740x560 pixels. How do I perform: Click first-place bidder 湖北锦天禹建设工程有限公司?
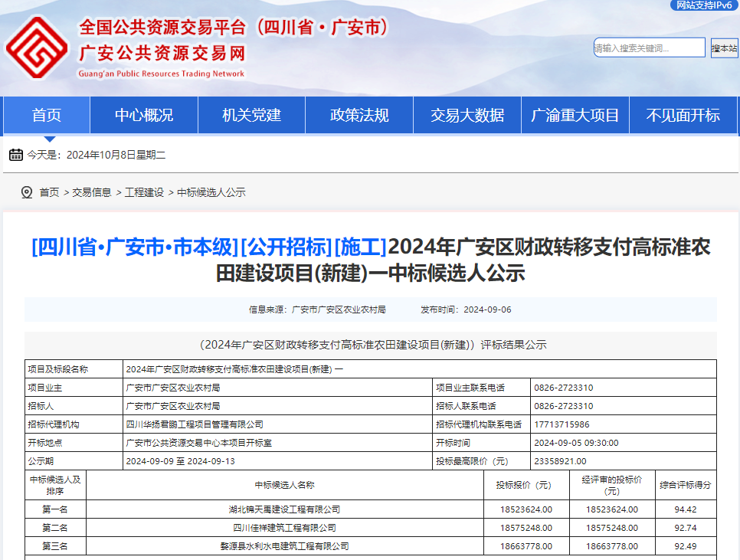click(x=284, y=509)
